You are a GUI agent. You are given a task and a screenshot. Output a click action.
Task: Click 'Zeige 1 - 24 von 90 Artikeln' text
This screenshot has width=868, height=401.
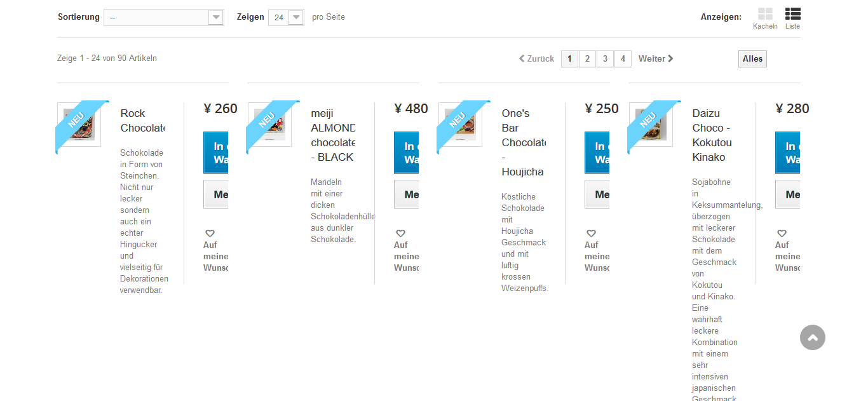click(107, 58)
